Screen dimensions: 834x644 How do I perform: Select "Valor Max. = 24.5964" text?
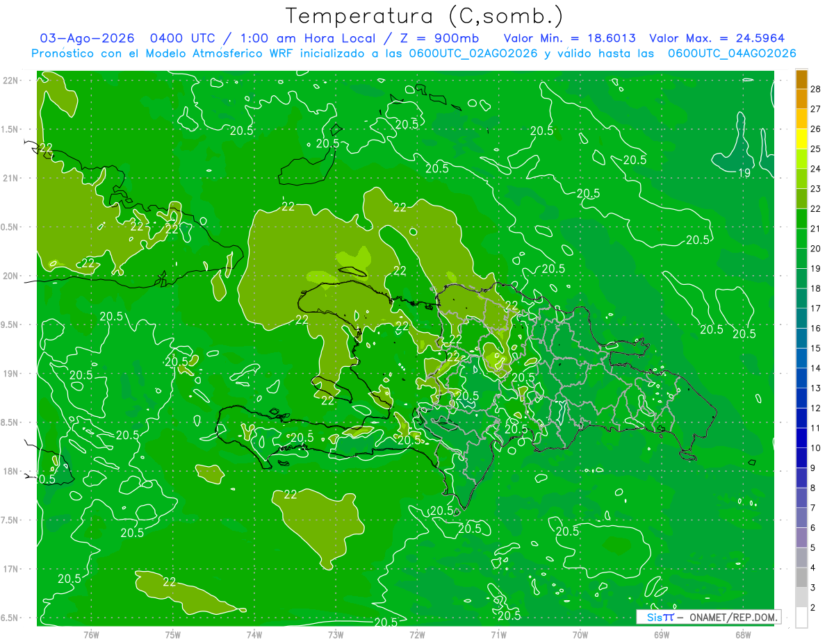717,38
